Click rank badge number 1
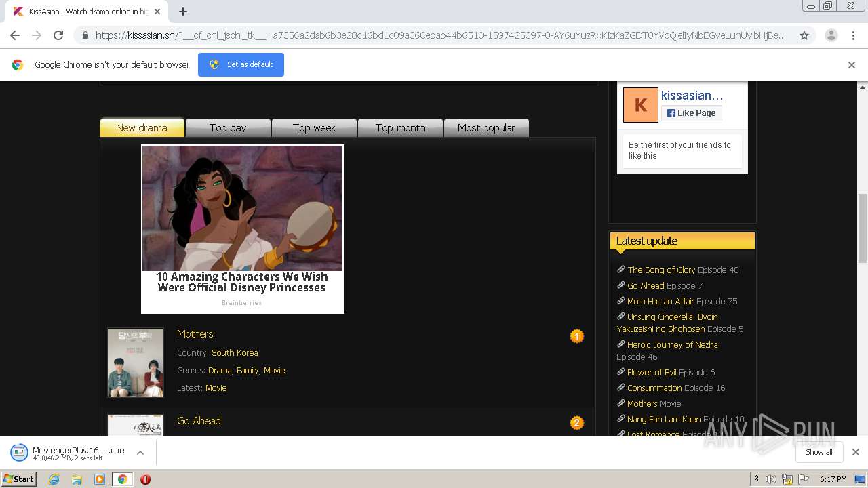868x488 pixels. pos(576,336)
